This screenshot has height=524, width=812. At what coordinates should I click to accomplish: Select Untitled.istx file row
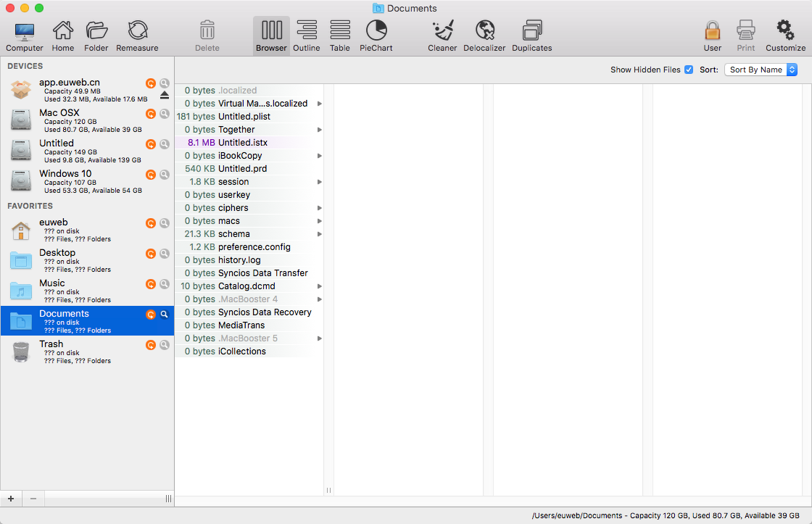point(249,142)
